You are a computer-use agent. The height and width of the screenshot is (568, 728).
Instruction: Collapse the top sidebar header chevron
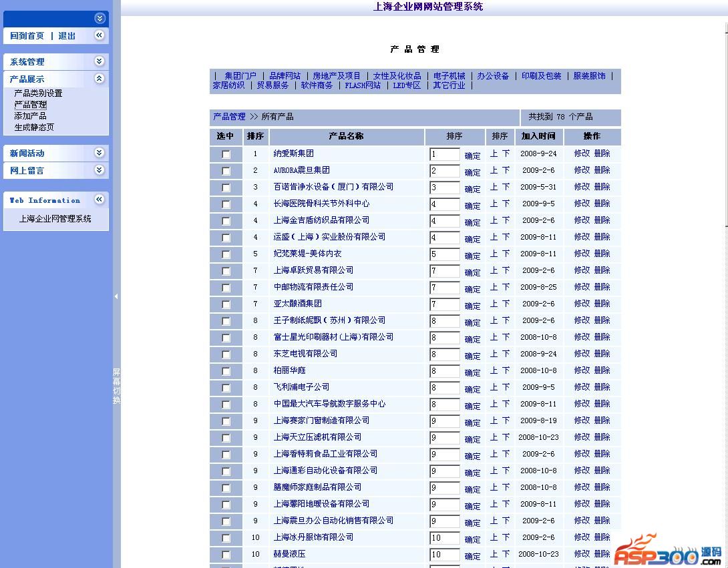coord(100,18)
